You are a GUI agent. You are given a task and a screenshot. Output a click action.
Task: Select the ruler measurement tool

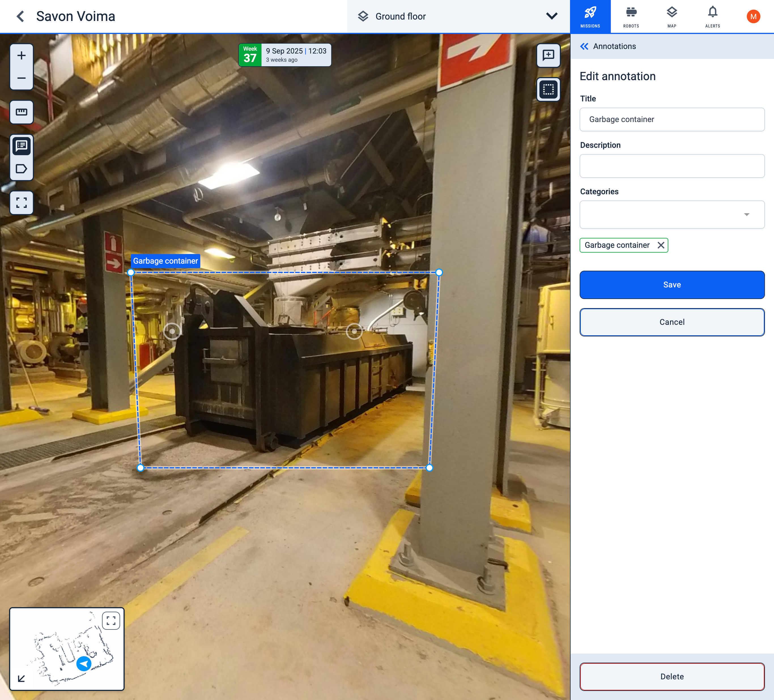tap(22, 112)
